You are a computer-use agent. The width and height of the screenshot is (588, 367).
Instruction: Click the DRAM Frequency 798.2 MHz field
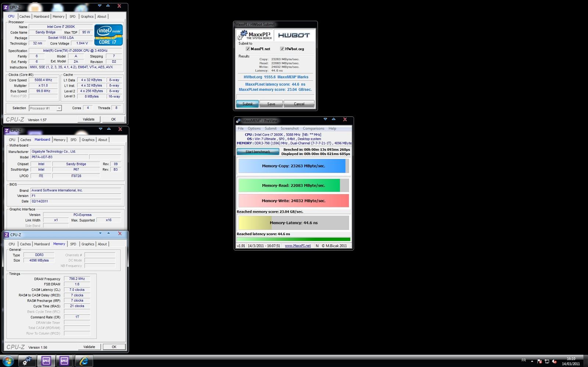point(77,279)
